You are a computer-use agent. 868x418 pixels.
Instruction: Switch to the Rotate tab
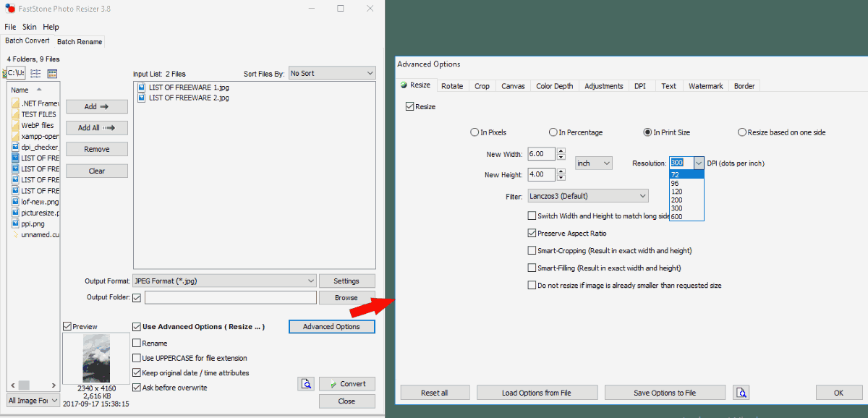[x=452, y=86]
